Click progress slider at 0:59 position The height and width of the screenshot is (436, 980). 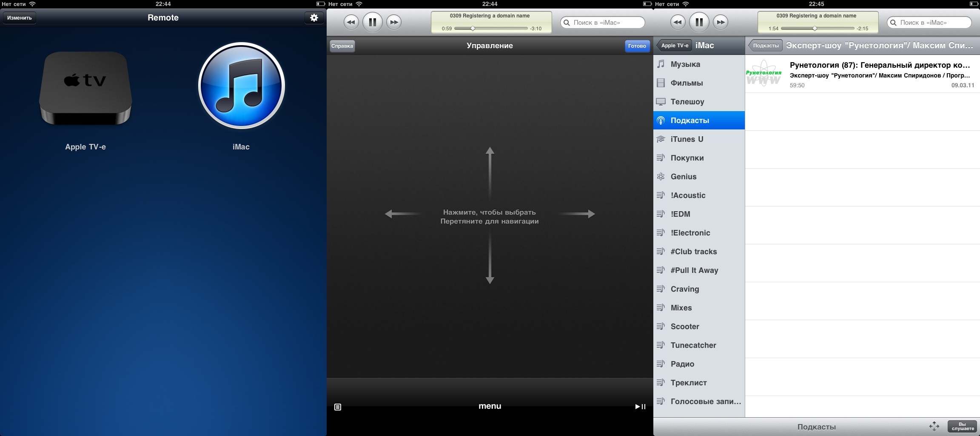coord(473,29)
